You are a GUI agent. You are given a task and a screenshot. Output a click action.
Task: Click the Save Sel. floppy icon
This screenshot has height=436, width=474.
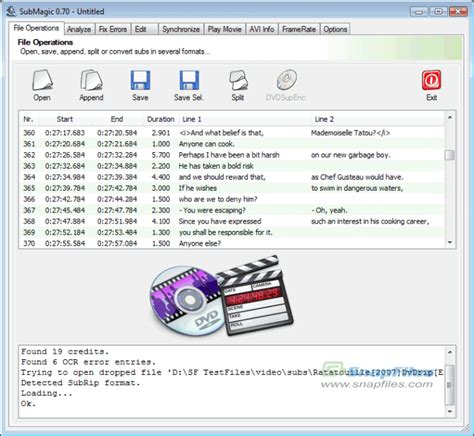pyautogui.click(x=189, y=80)
